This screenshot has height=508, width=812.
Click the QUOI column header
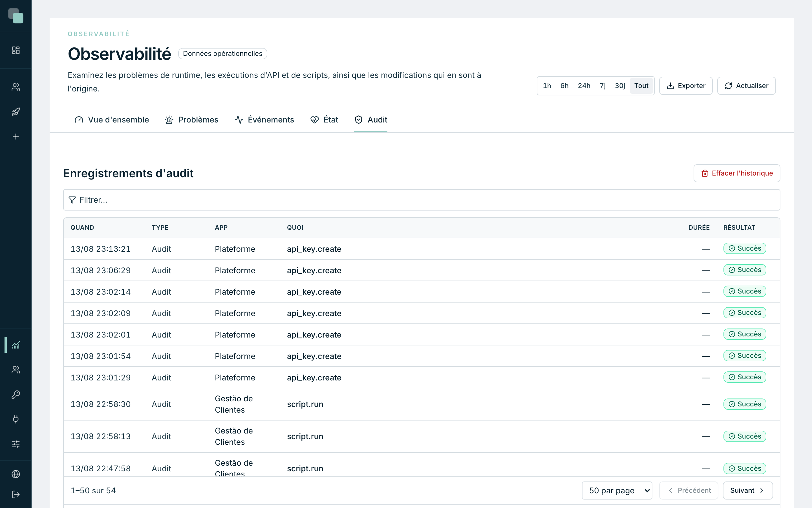295,227
